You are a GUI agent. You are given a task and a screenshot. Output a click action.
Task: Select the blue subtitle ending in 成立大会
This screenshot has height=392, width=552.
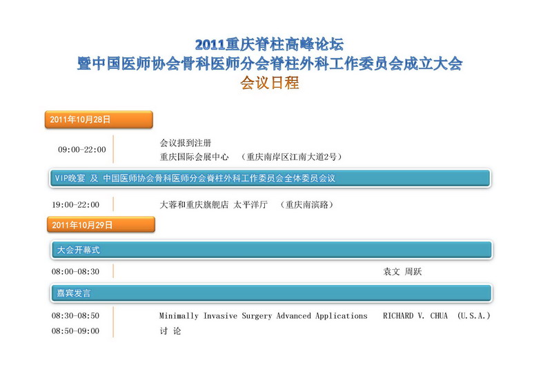269,63
